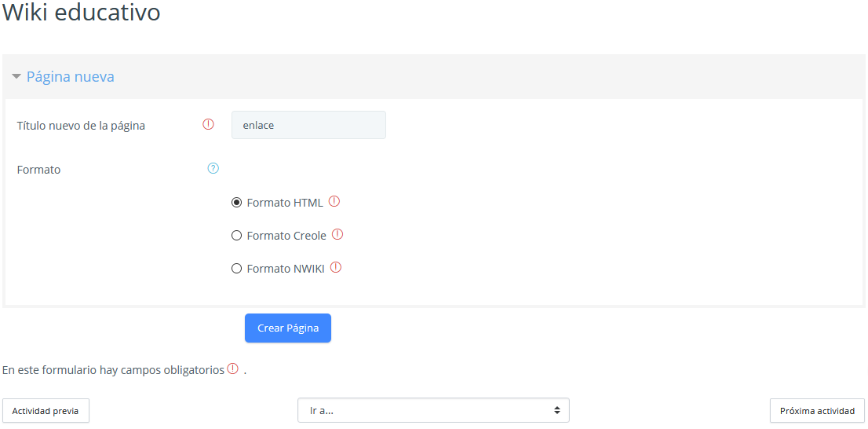Click required icon beside the page title label
The height and width of the screenshot is (429, 868).
click(208, 124)
